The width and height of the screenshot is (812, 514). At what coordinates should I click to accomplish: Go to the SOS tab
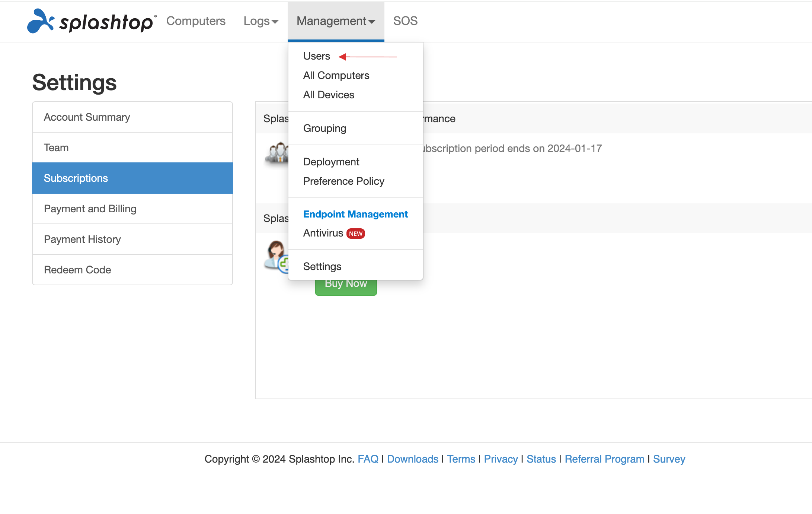point(405,21)
